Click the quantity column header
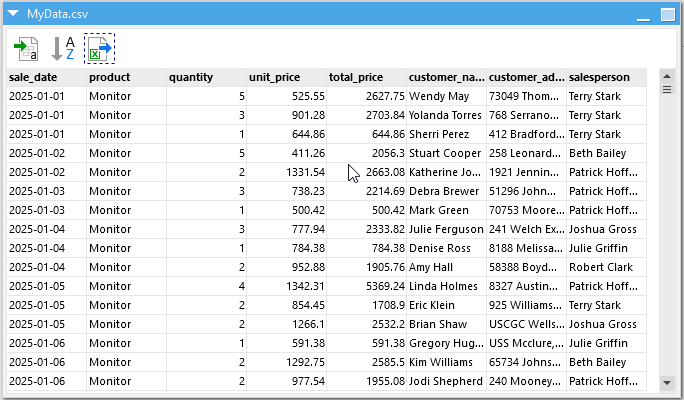This screenshot has height=400, width=684. [206, 77]
